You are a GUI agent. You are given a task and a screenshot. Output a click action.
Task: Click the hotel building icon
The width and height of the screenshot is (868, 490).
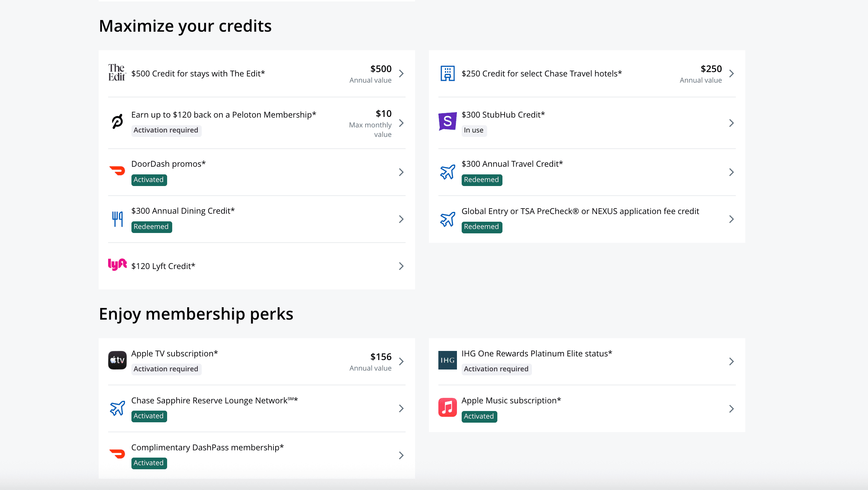pos(447,73)
